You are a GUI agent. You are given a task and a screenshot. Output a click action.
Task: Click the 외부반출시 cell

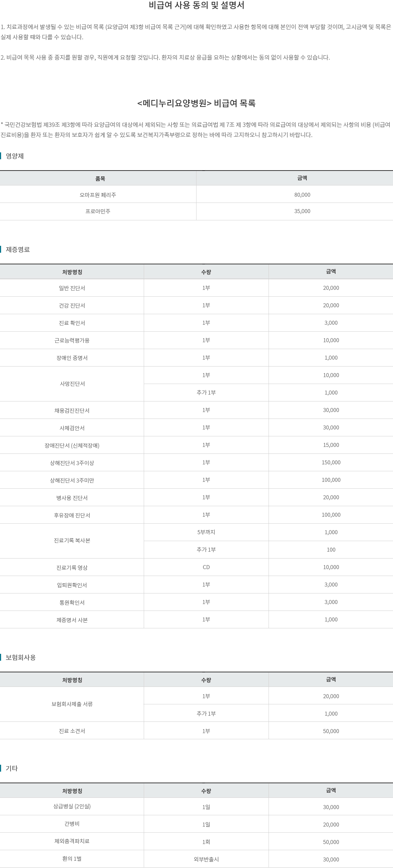(x=206, y=859)
